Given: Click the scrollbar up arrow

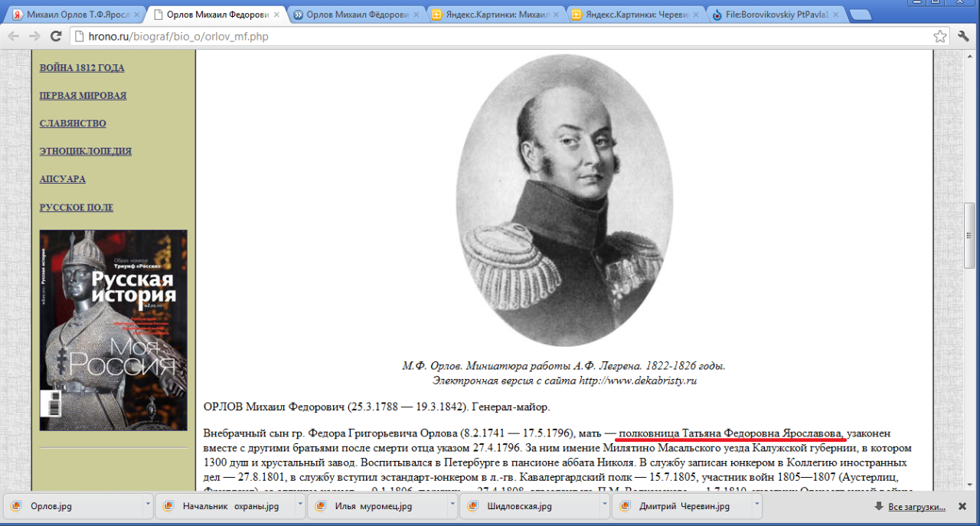Looking at the screenshot, I should [970, 57].
